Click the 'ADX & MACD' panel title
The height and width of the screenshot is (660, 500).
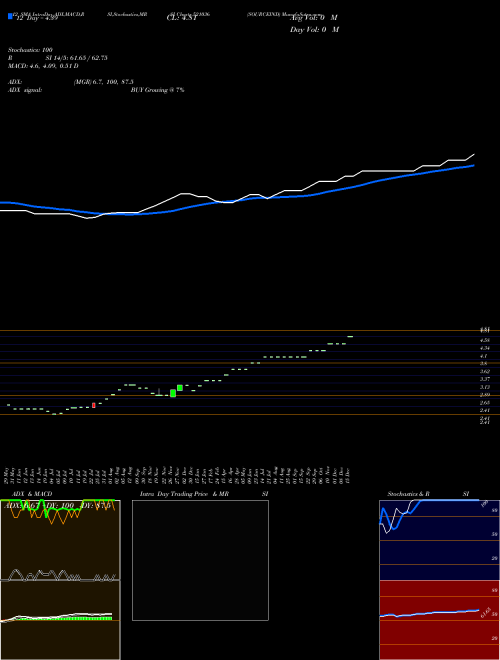(x=32, y=494)
